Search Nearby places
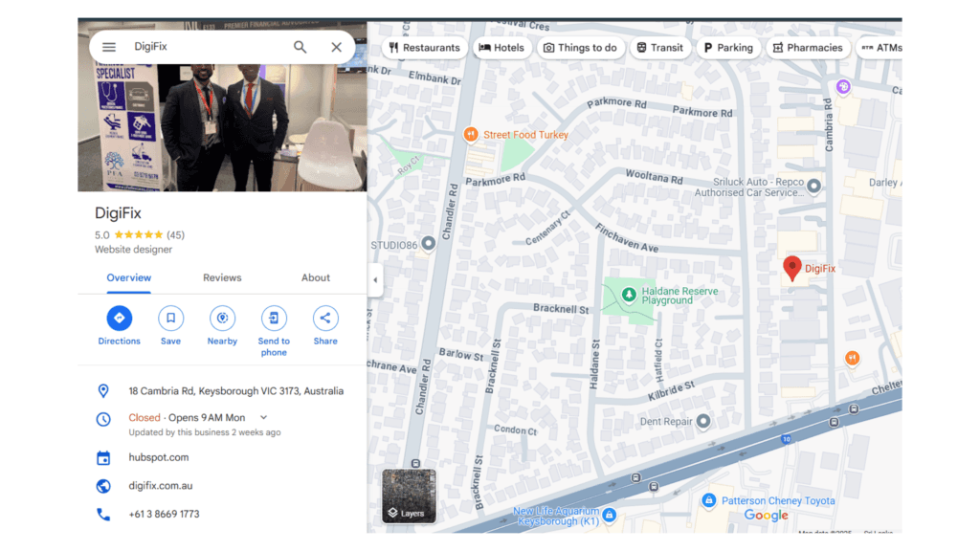The height and width of the screenshot is (551, 980). (x=222, y=325)
